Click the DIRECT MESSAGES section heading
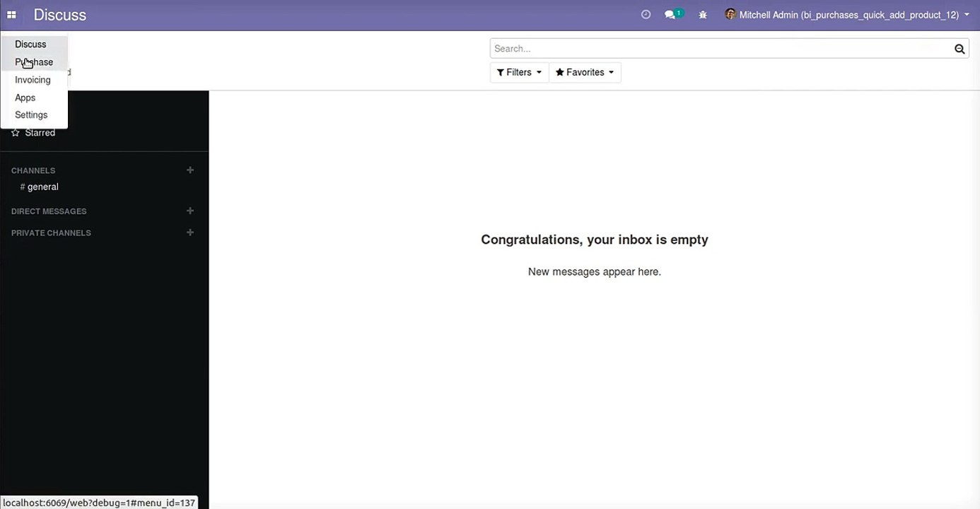 tap(49, 211)
